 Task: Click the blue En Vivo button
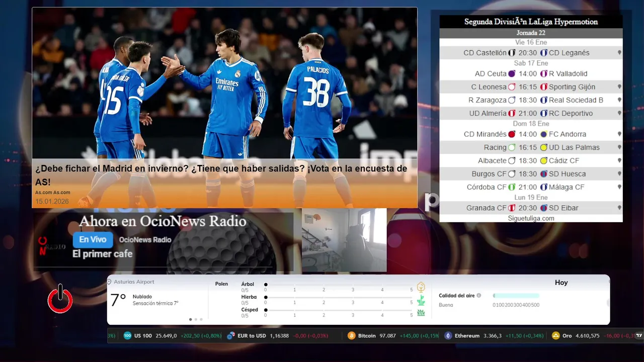click(93, 240)
